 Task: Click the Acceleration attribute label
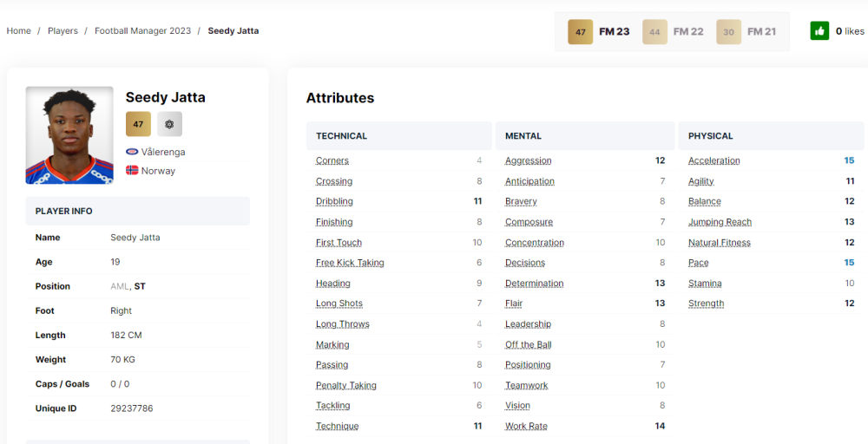(713, 160)
